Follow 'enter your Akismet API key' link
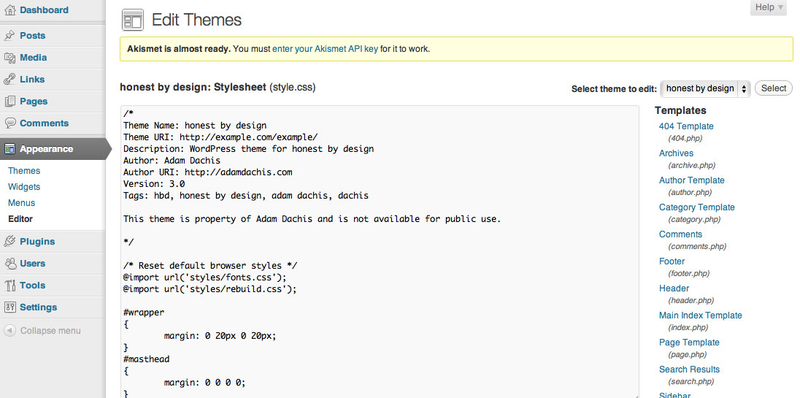 (x=325, y=49)
